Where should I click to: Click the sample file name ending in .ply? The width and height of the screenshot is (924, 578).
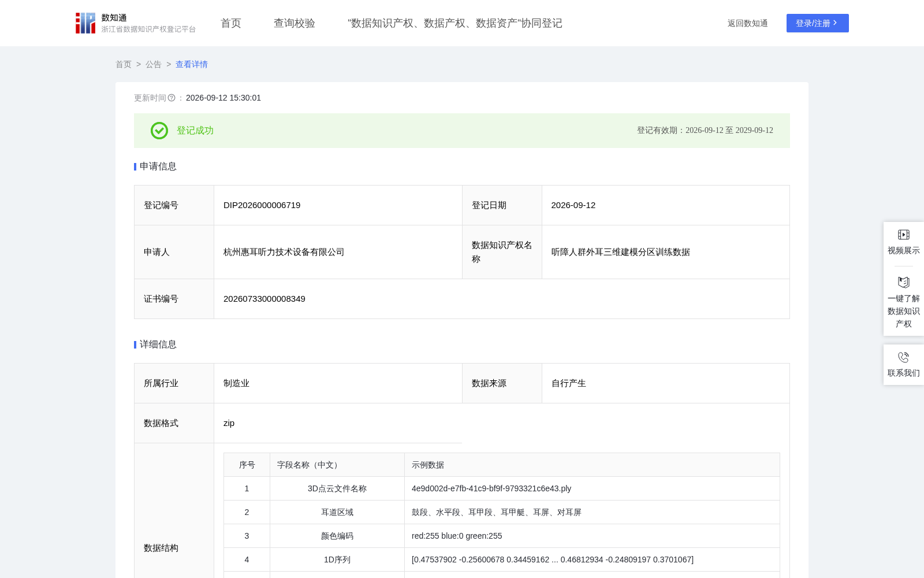(491, 488)
